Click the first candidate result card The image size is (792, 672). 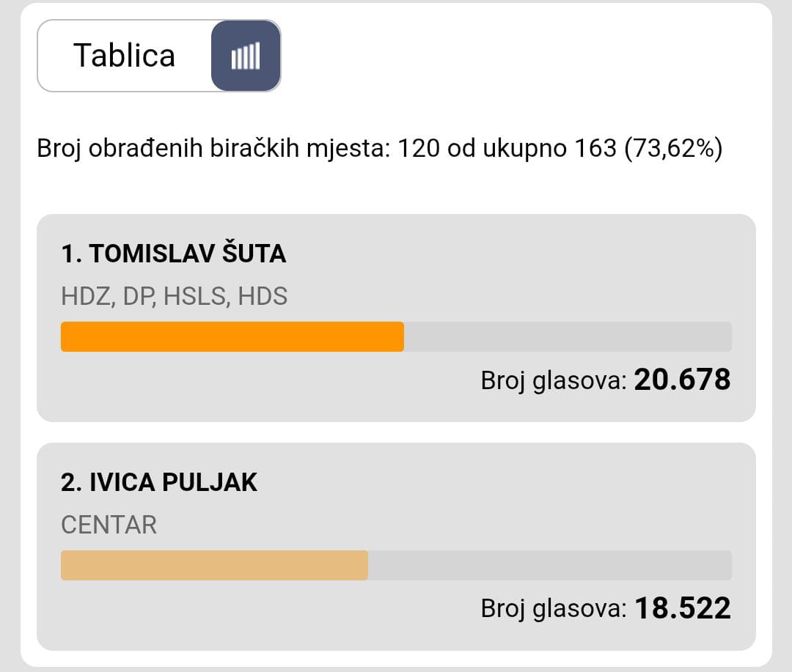[396, 318]
